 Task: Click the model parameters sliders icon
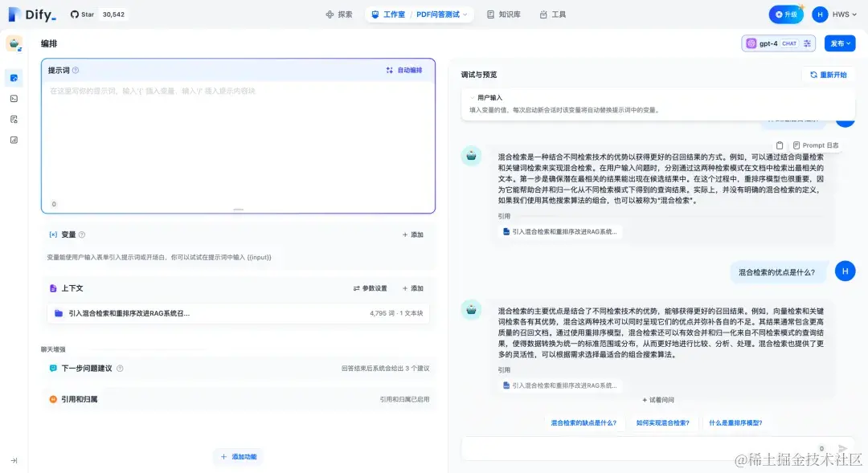[807, 43]
